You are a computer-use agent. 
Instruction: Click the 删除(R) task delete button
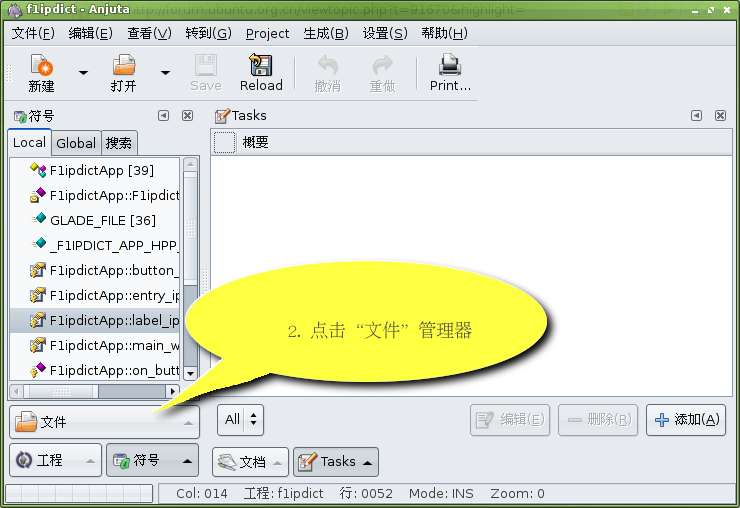click(x=598, y=419)
